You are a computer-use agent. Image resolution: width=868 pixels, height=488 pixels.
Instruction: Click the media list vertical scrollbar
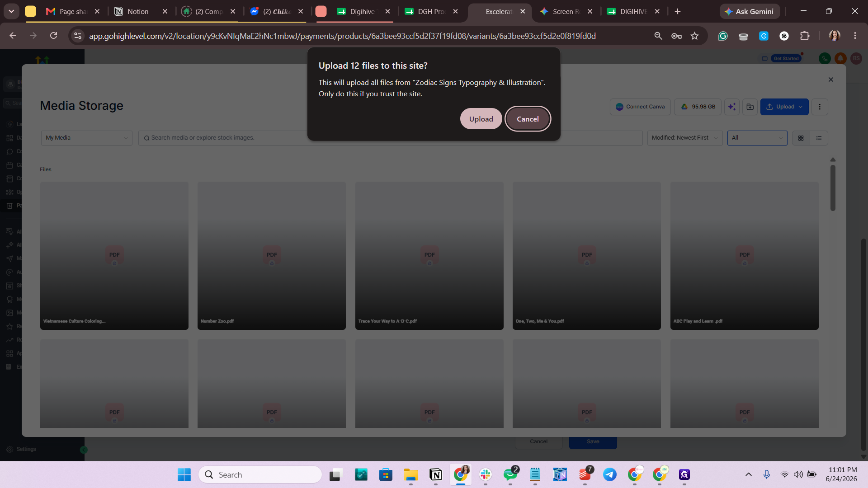point(833,188)
